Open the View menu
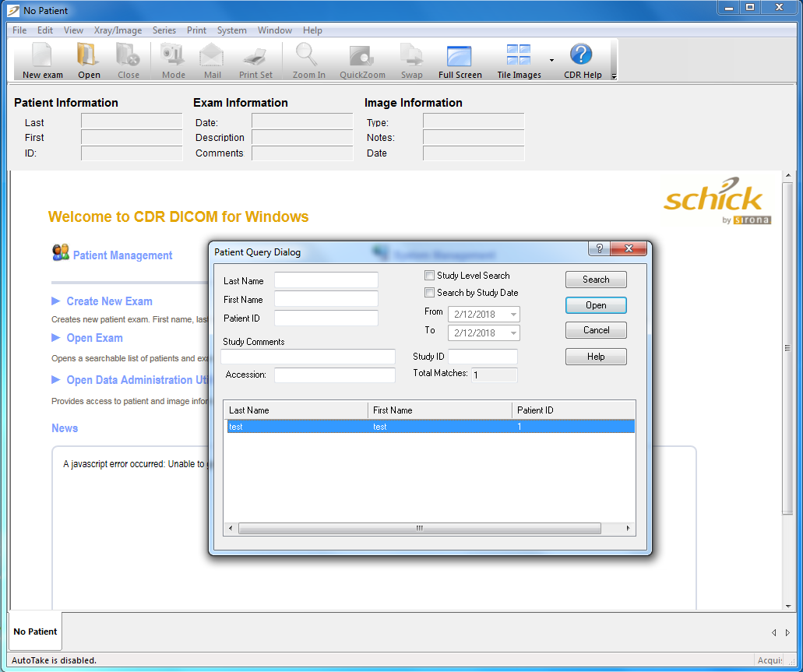803x672 pixels. click(x=73, y=30)
